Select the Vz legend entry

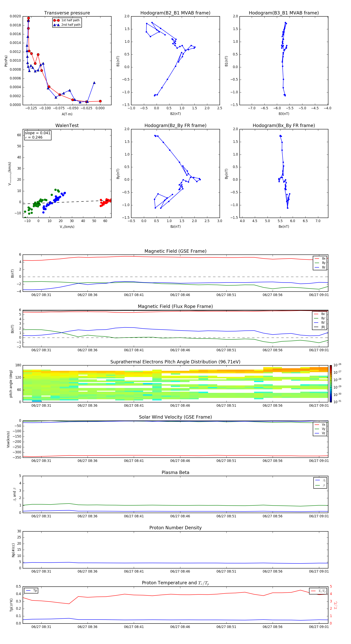pos(320,433)
